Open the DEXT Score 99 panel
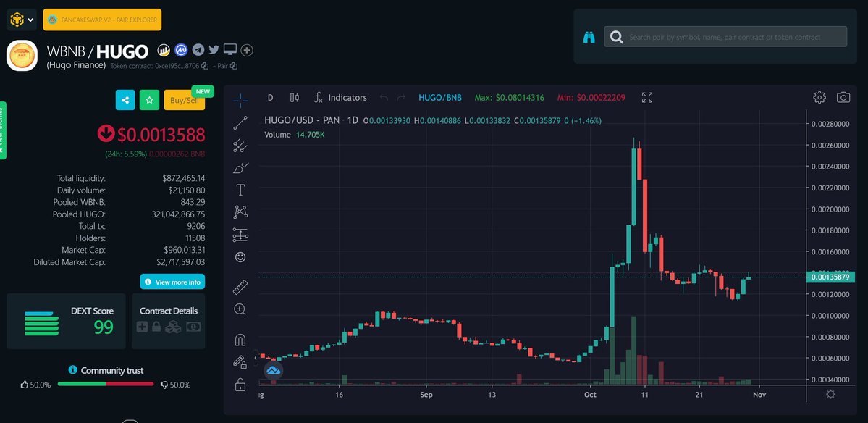Screen dimensions: 868x423 pos(66,321)
